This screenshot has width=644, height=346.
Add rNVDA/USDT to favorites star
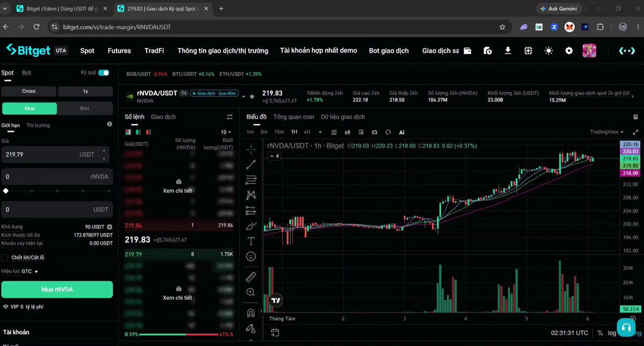coord(252,97)
